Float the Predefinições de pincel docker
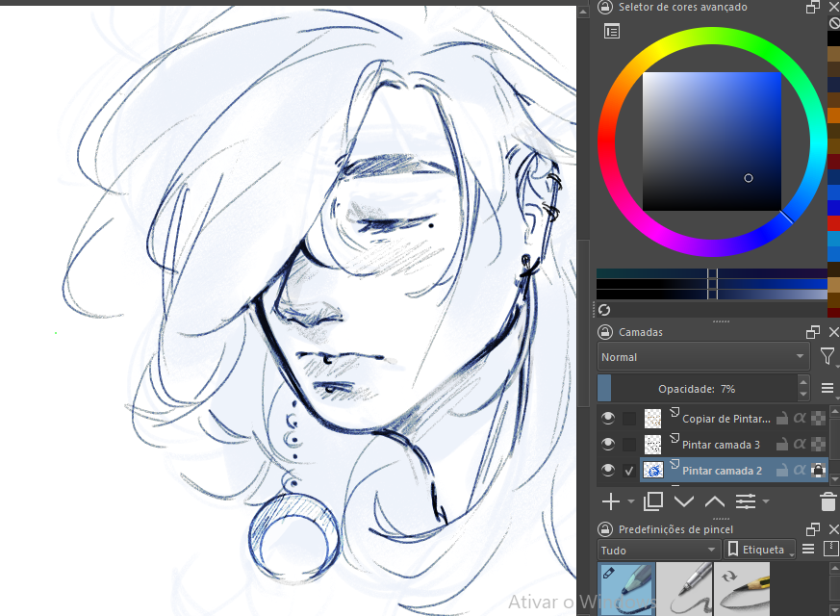The width and height of the screenshot is (840, 616). coord(813,529)
